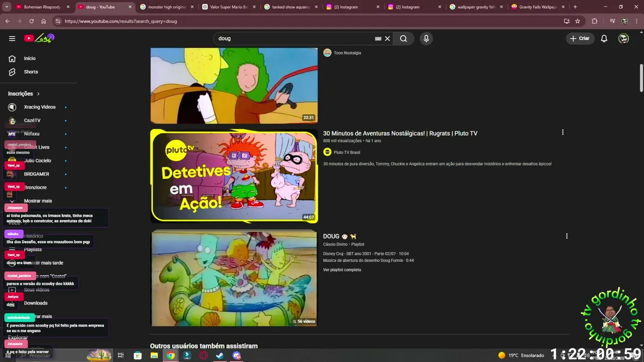Open the tab search dropdown arrow
Viewport: 644px width, 362px height.
[7, 7]
